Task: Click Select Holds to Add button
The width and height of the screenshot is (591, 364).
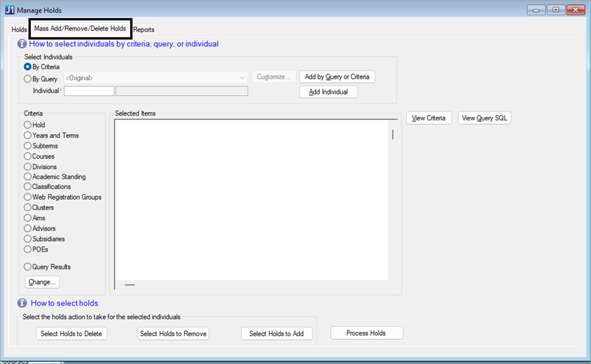Action: [x=276, y=334]
